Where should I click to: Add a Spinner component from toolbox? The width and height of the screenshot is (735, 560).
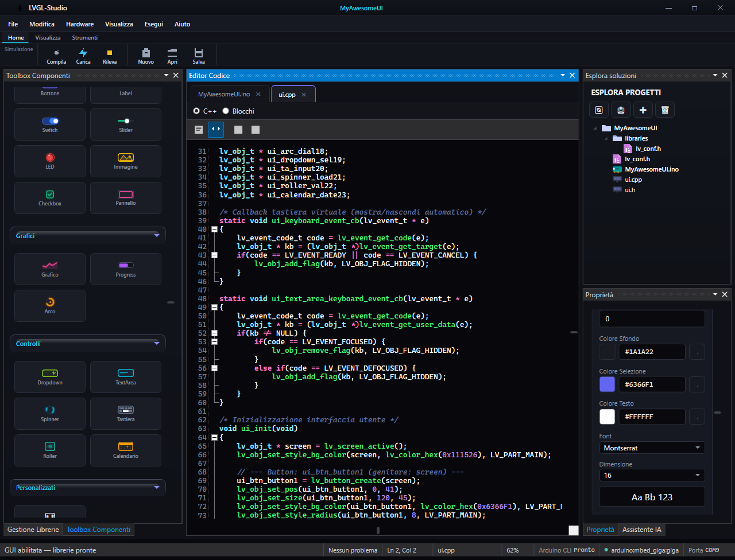tap(50, 414)
